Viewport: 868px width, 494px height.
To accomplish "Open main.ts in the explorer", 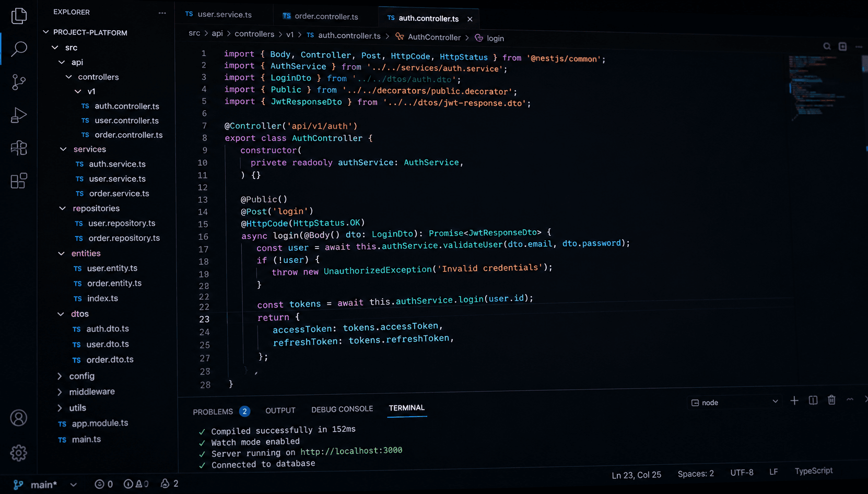I will [86, 440].
